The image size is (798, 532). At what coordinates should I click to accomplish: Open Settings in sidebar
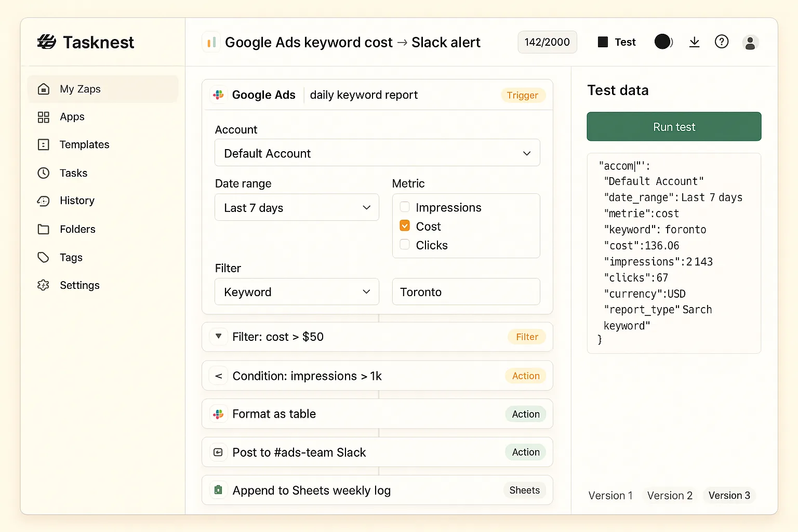pyautogui.click(x=103, y=285)
